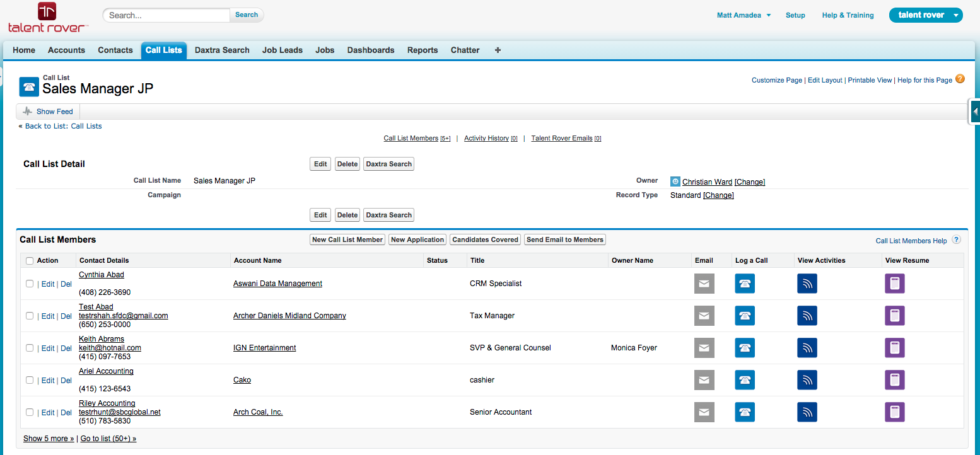Click Call List Members Help question icon
The height and width of the screenshot is (455, 980).
pos(957,240)
